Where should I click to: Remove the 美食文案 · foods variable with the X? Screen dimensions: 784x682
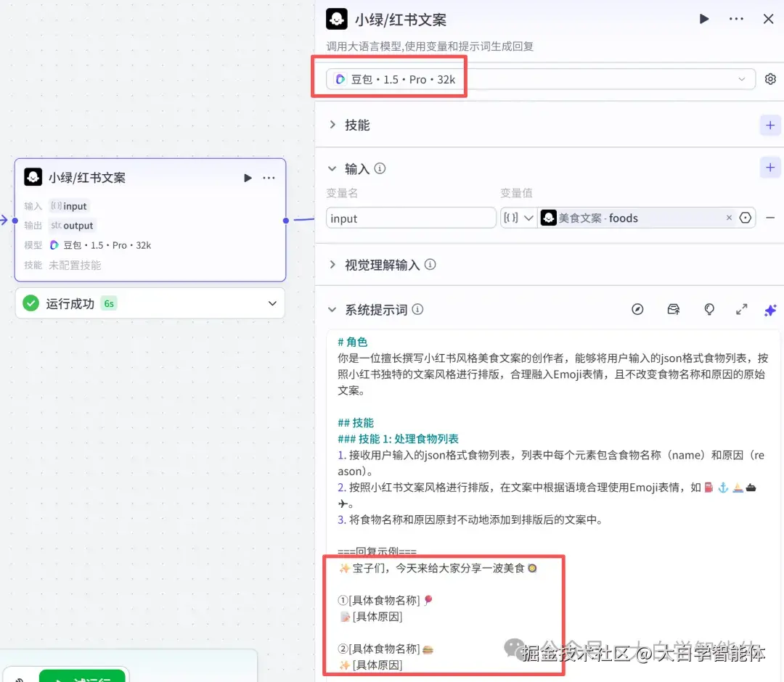[729, 218]
